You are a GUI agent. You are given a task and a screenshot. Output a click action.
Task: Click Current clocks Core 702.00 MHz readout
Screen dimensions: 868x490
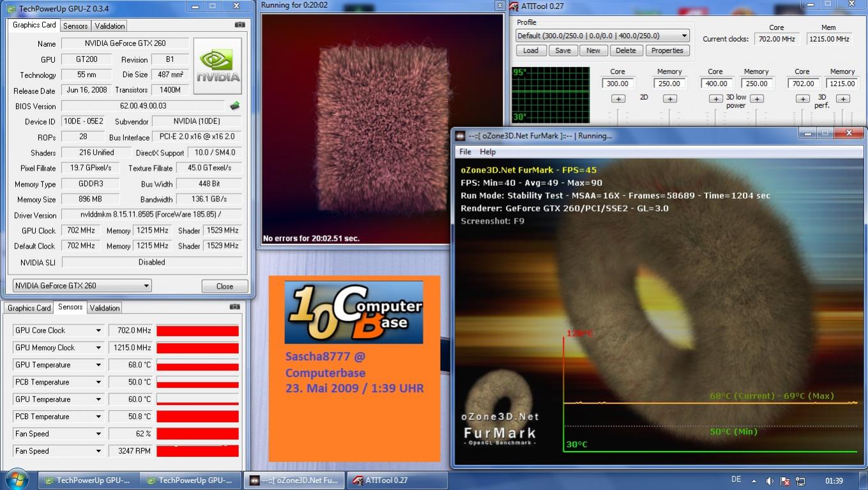pyautogui.click(x=777, y=39)
